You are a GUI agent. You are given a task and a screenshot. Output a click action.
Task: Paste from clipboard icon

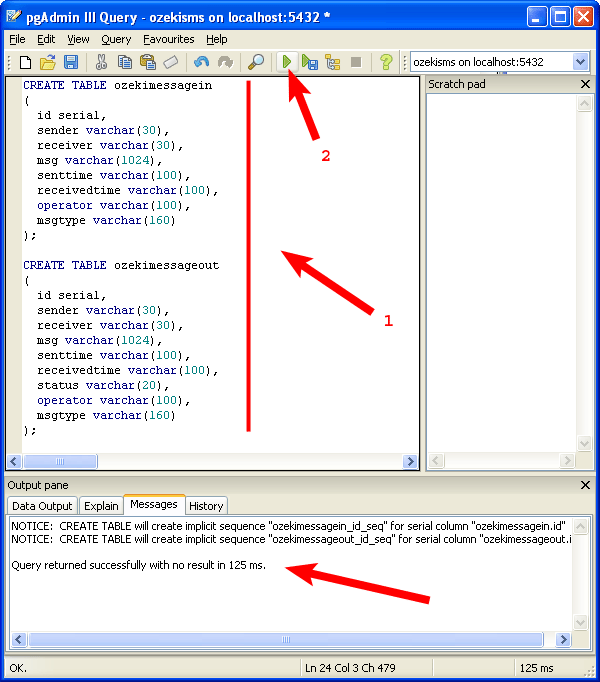tap(148, 63)
